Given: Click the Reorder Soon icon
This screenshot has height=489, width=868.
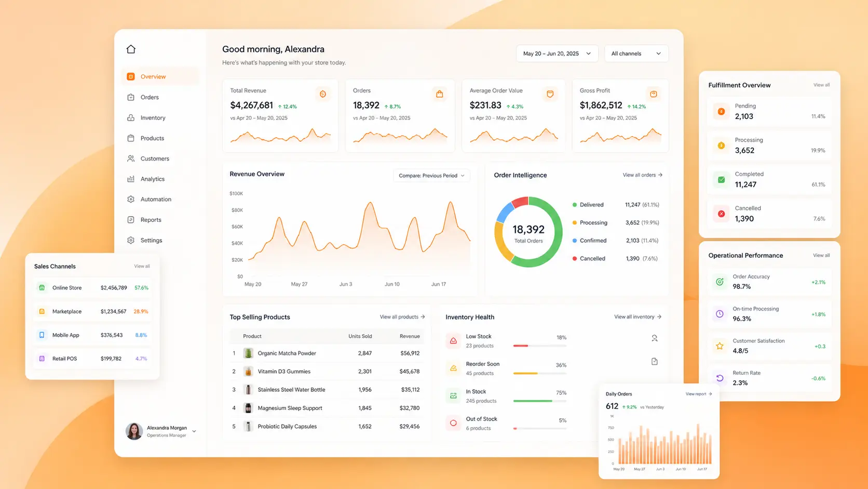Looking at the screenshot, I should tap(453, 368).
